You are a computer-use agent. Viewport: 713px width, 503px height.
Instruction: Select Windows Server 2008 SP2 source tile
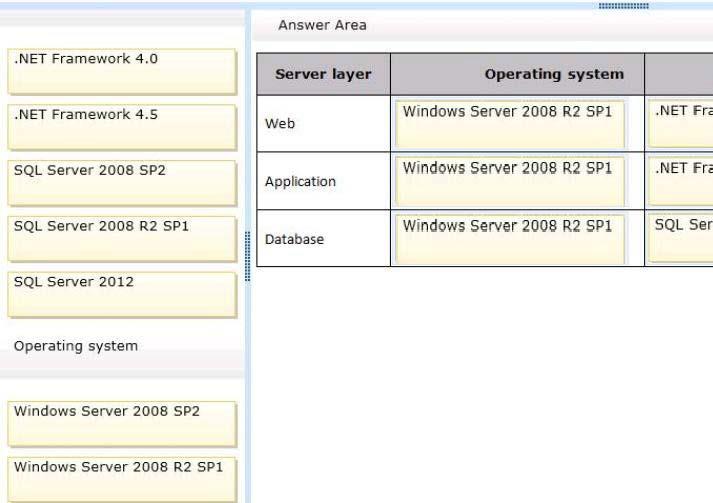(122, 424)
